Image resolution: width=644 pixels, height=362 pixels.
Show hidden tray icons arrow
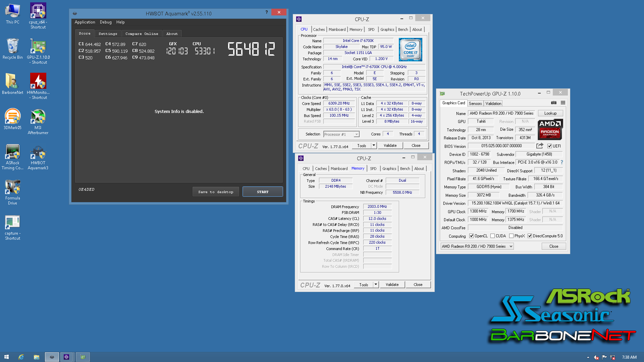(x=588, y=357)
